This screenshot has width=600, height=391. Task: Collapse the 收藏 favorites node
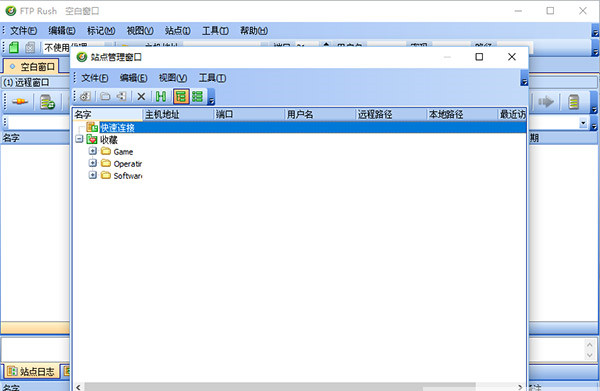79,139
